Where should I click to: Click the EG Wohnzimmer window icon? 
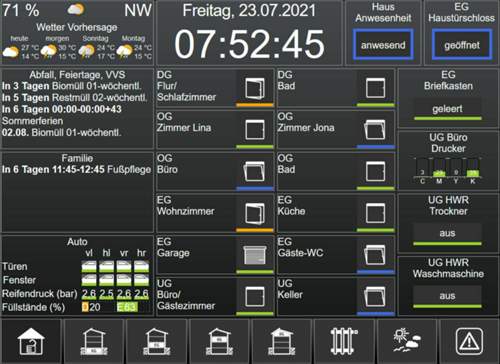(x=255, y=213)
